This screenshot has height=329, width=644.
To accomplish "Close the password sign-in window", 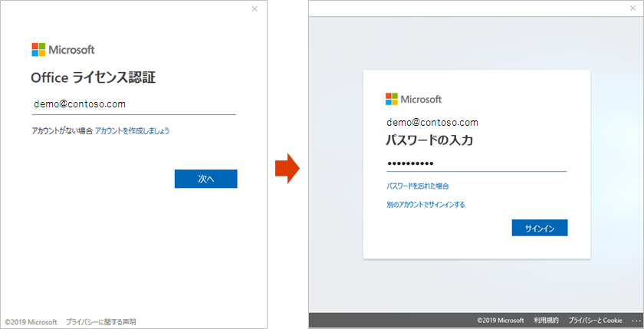I will [x=632, y=8].
